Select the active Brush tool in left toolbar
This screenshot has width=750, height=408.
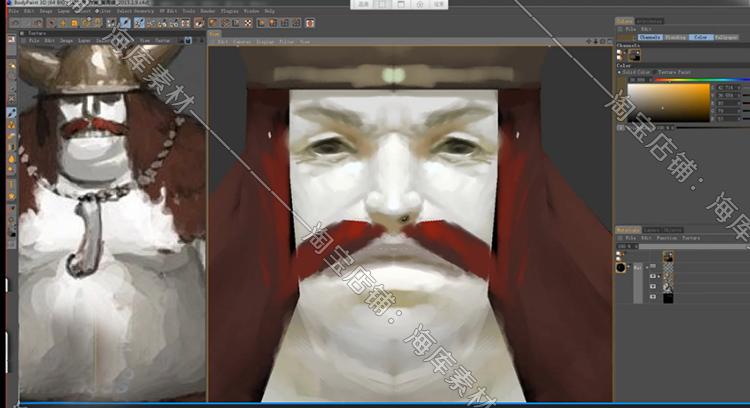(x=12, y=112)
